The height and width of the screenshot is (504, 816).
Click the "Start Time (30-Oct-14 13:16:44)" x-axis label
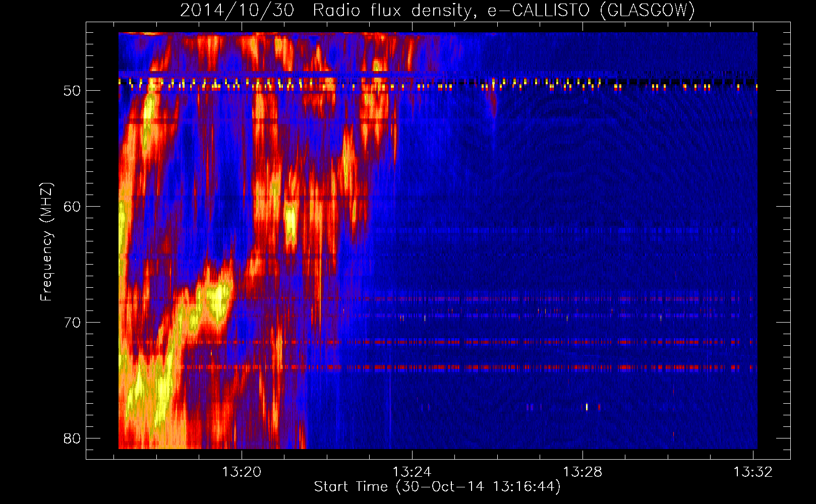(x=437, y=487)
